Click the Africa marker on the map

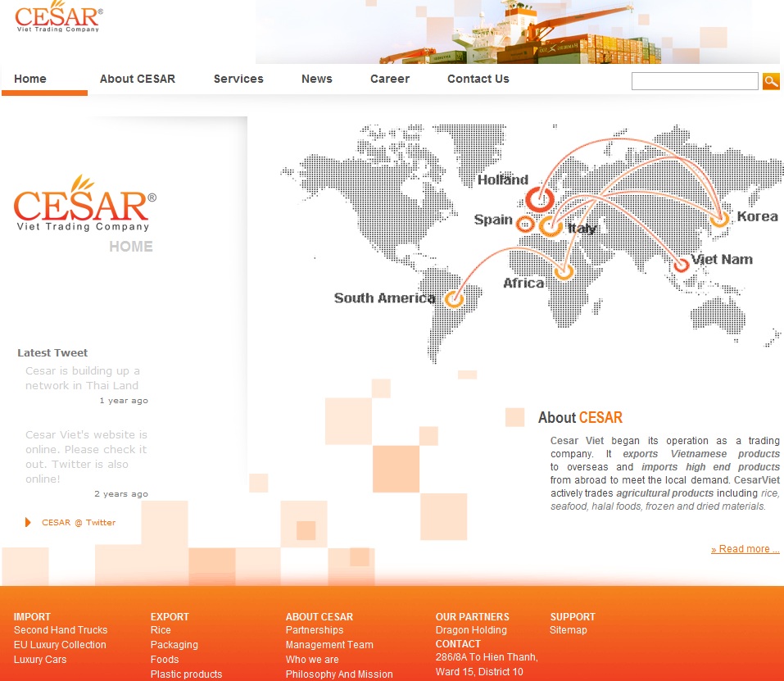(x=564, y=272)
